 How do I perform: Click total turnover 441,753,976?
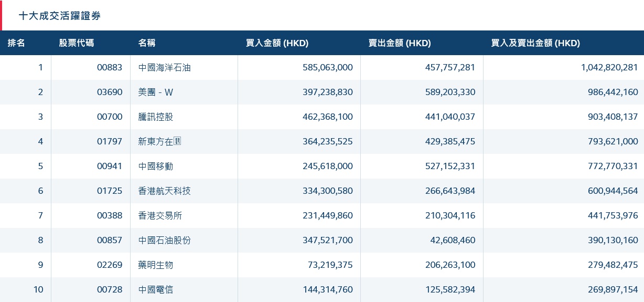click(x=613, y=215)
